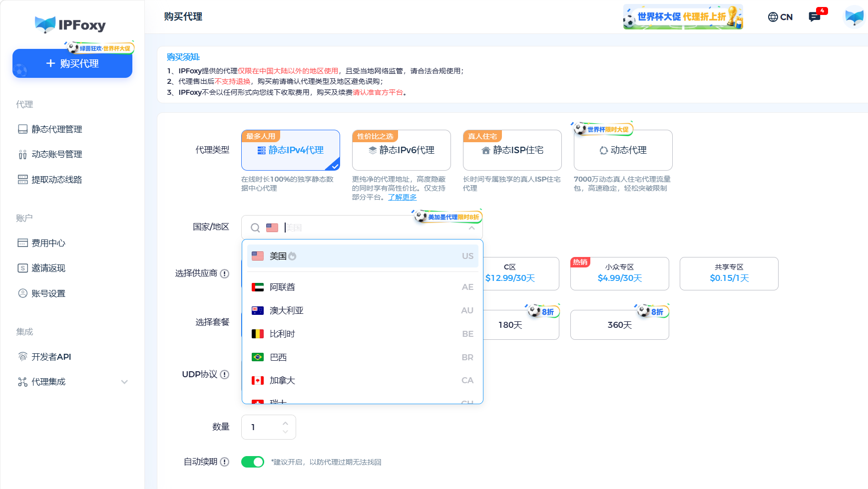Image resolution: width=868 pixels, height=489 pixels.
Task: Click the 账号设置 user icon
Action: coord(22,293)
